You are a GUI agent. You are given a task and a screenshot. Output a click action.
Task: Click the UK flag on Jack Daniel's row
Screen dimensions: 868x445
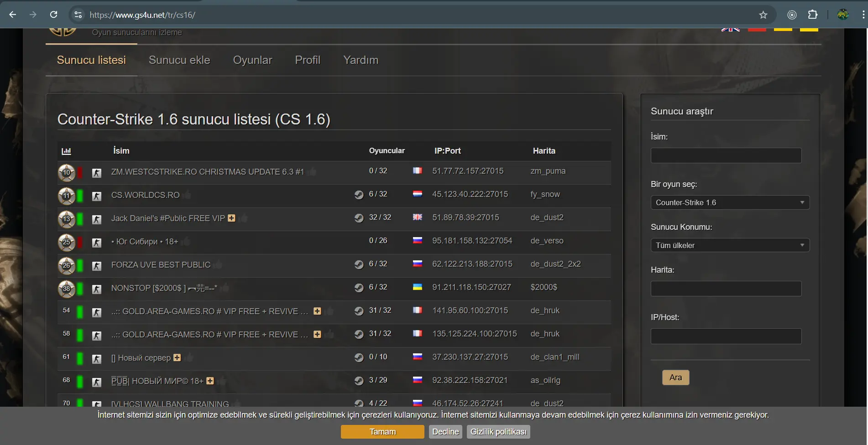418,217
